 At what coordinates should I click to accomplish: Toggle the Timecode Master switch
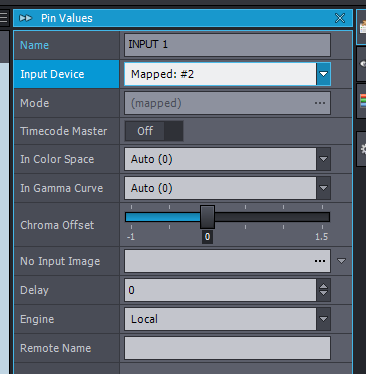point(154,131)
